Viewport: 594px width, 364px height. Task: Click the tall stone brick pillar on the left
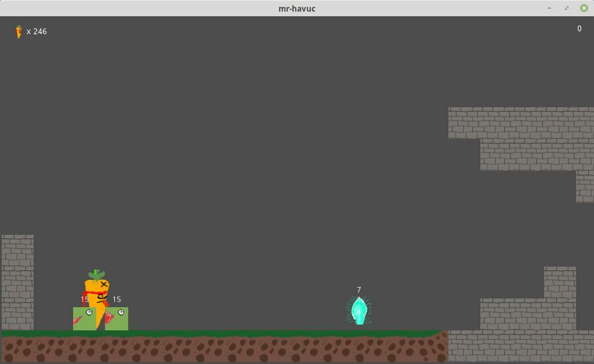pos(17,282)
